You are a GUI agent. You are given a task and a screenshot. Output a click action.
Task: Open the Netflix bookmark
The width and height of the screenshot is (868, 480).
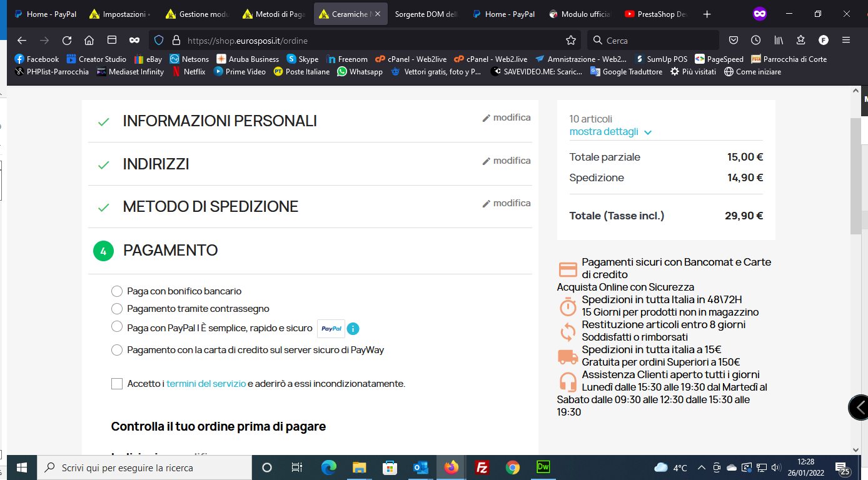(189, 71)
